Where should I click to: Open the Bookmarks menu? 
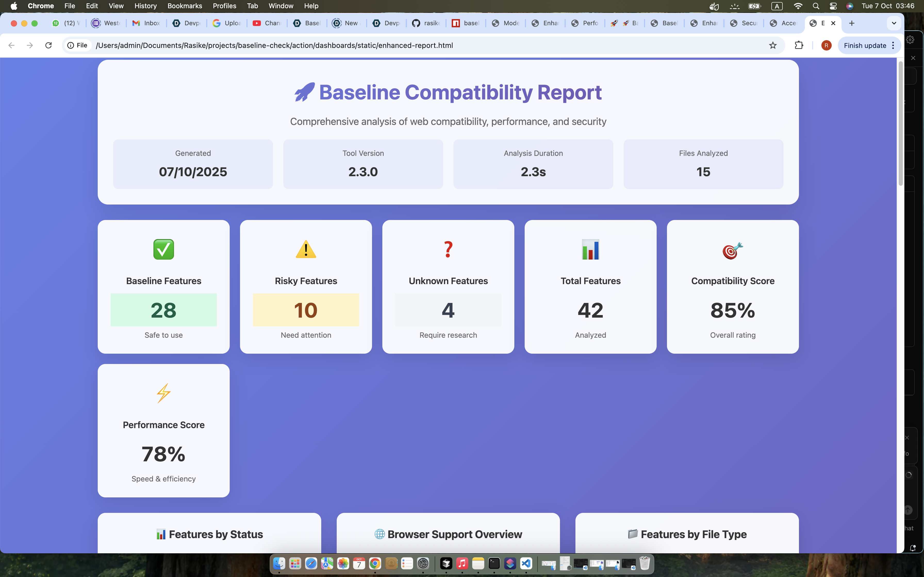184,6
